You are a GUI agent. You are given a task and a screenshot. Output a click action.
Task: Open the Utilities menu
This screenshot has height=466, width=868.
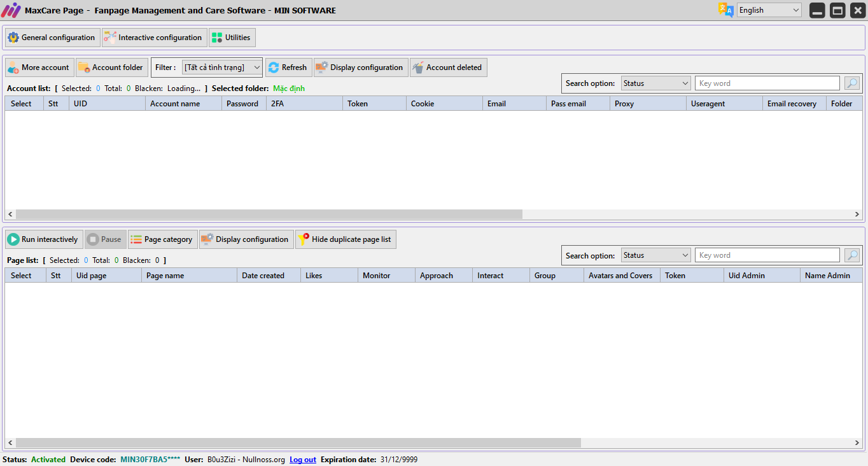[232, 38]
